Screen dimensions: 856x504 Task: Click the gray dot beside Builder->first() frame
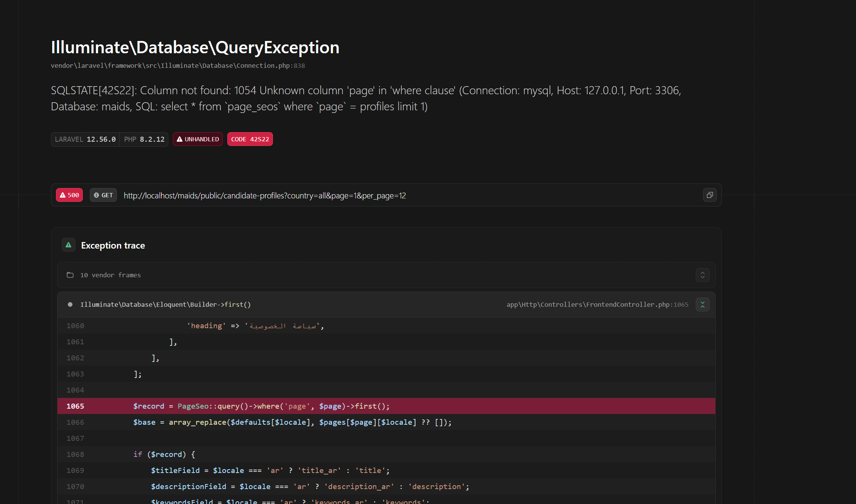[70, 304]
